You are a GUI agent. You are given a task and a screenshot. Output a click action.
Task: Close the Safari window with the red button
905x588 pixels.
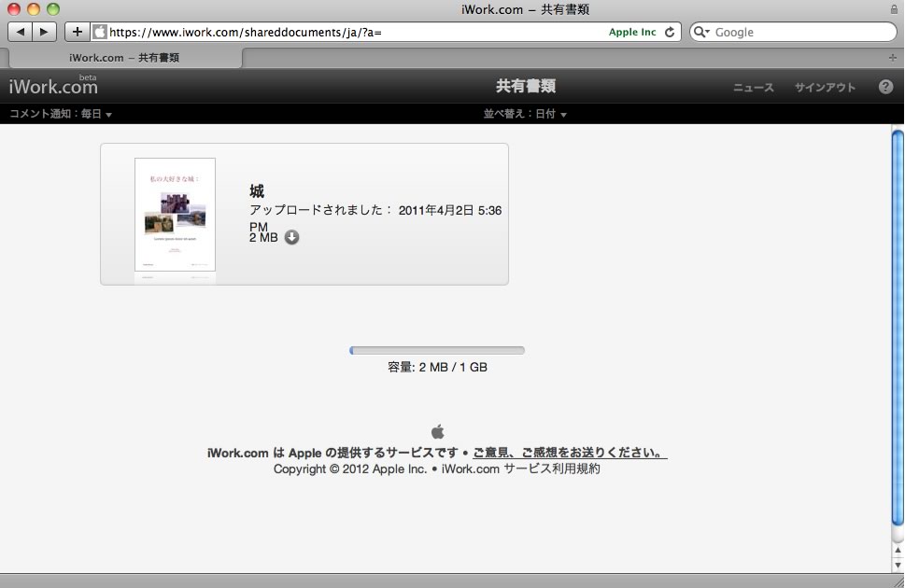(14, 9)
